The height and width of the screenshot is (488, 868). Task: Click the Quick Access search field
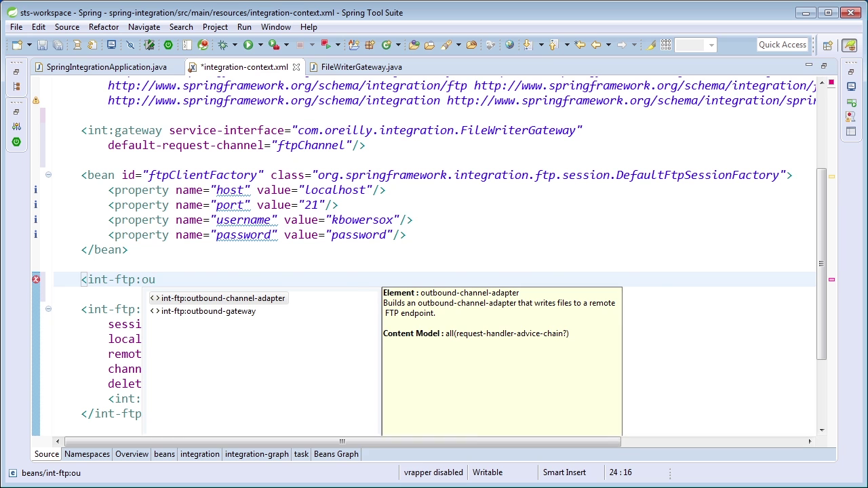tap(783, 45)
